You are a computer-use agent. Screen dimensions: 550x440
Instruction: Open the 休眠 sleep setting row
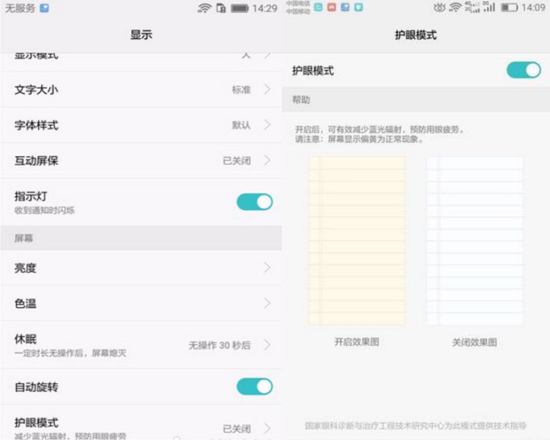tap(141, 345)
